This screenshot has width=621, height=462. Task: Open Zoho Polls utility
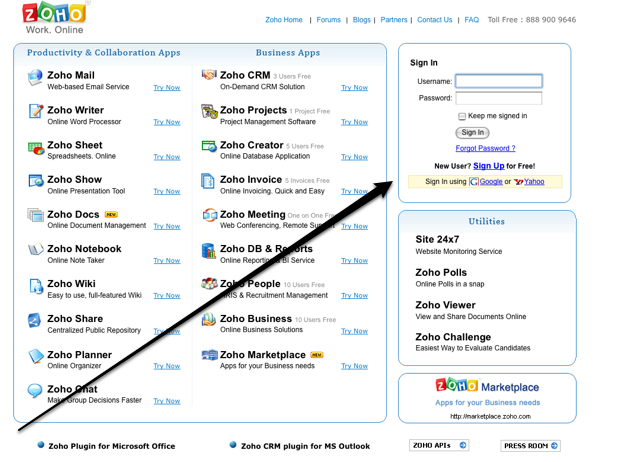tap(441, 273)
